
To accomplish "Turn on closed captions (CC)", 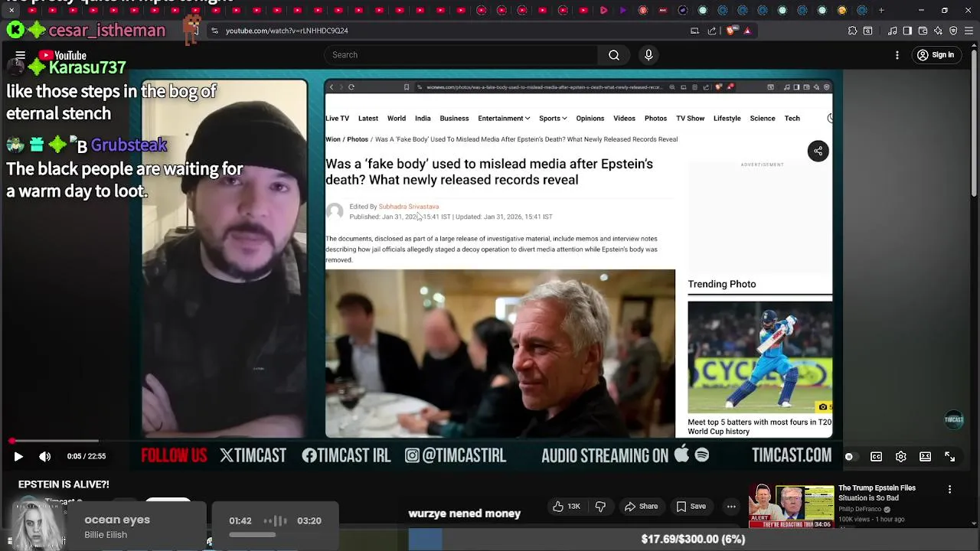I will (x=876, y=457).
